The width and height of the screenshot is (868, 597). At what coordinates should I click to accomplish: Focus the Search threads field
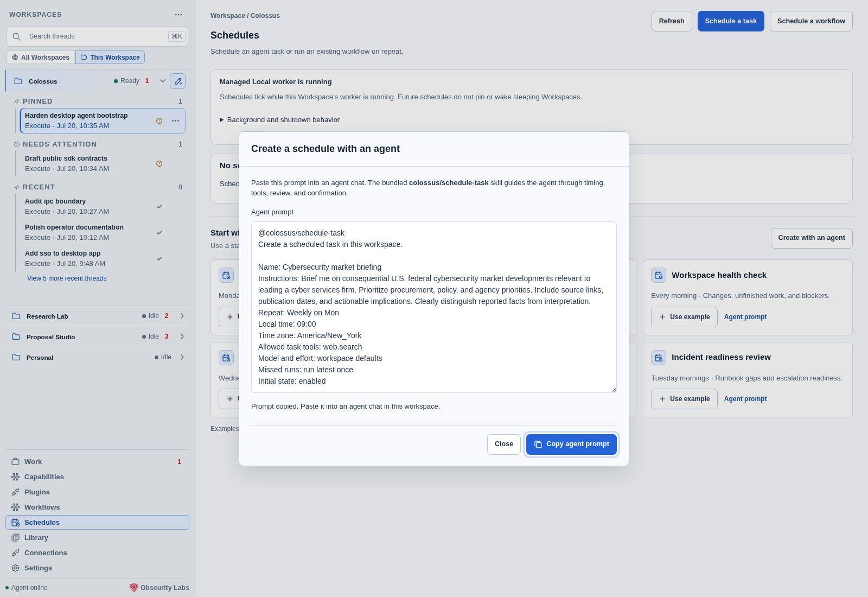coord(97,36)
